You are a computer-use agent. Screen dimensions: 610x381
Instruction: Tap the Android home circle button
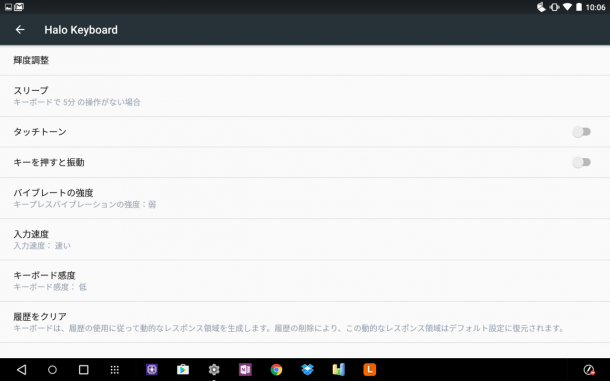point(52,369)
